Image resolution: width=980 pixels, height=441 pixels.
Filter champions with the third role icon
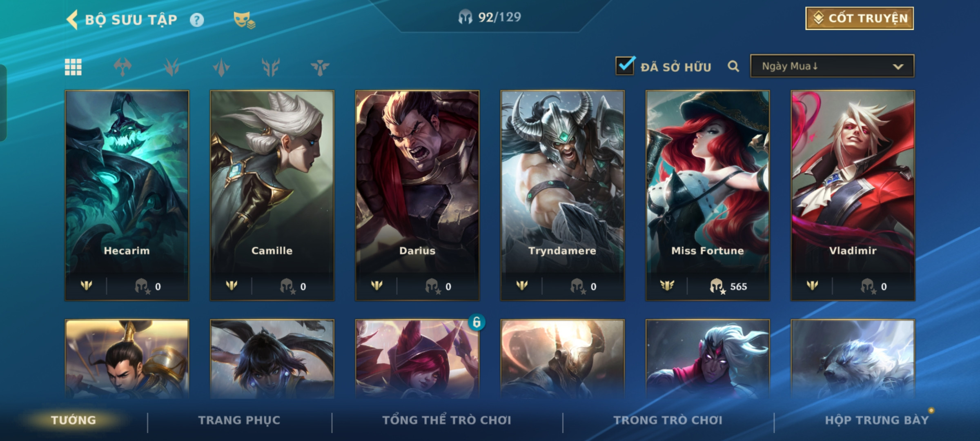[221, 67]
